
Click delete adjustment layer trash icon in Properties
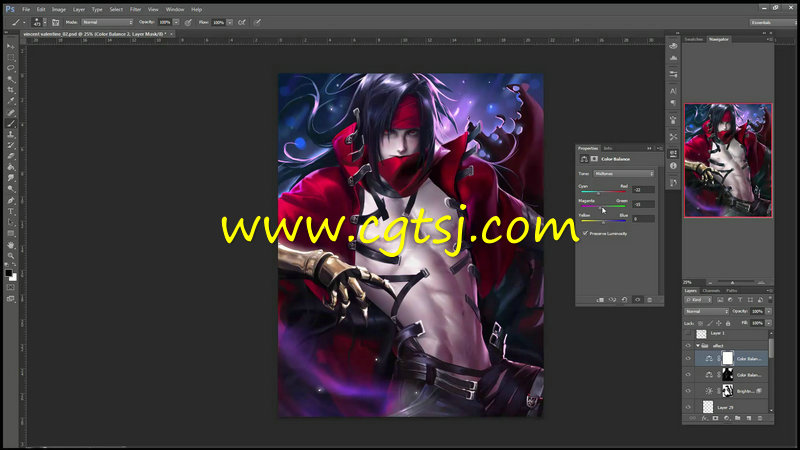(649, 300)
